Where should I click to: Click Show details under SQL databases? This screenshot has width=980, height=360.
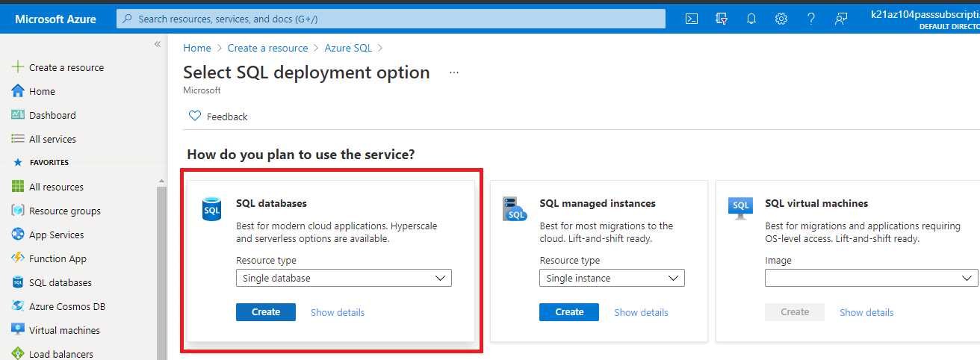point(338,312)
